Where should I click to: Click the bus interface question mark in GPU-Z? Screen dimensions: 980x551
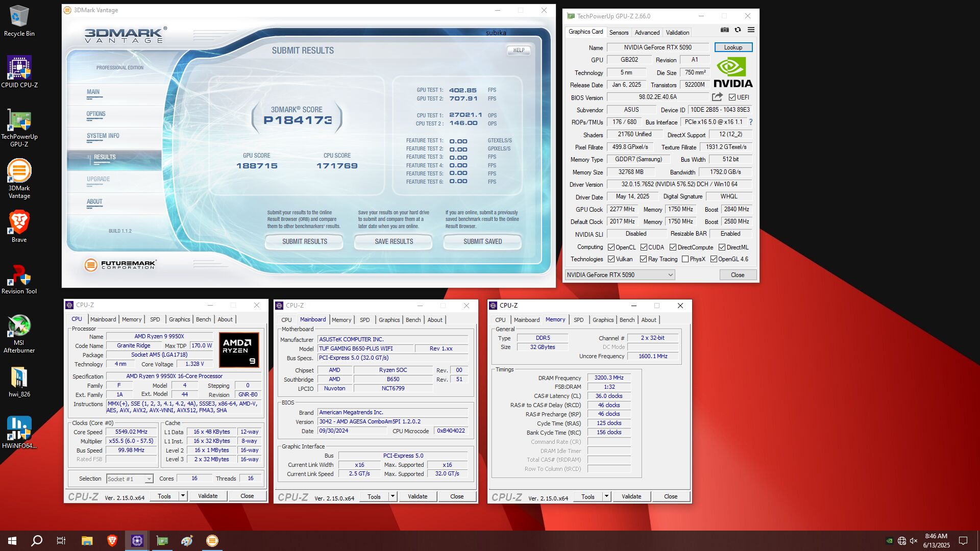click(751, 122)
